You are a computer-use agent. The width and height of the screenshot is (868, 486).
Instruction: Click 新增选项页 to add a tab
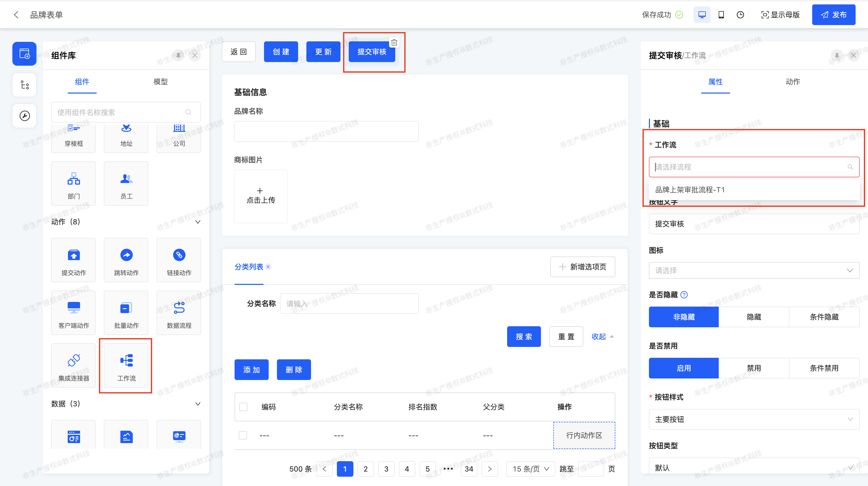point(583,267)
